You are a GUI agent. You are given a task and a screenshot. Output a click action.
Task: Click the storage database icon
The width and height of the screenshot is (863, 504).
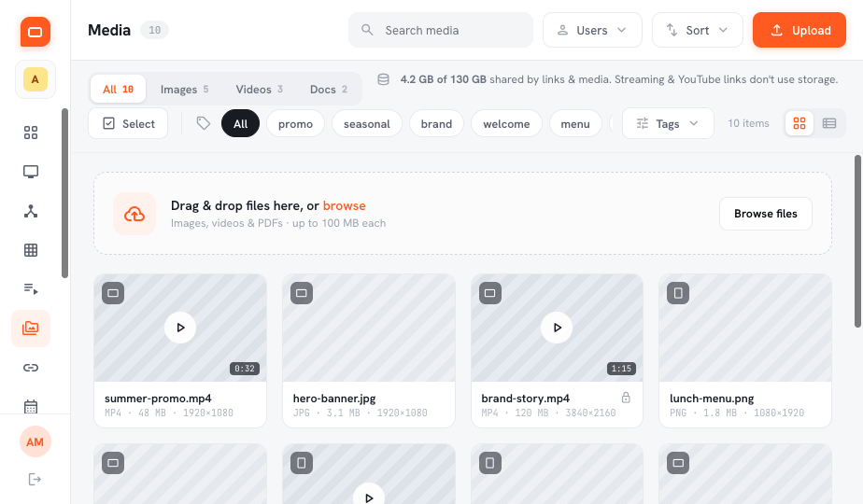point(384,79)
